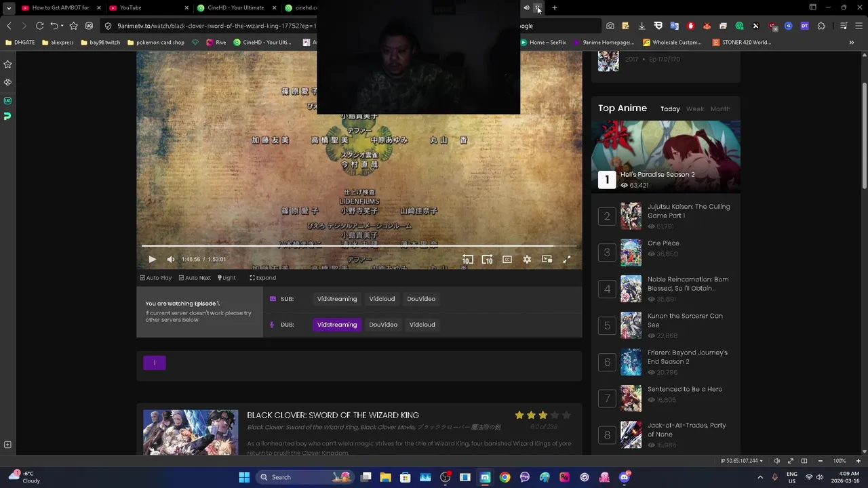Enter fullscreen mode in video player
Viewport: 868px width, 488px height.
567,259
